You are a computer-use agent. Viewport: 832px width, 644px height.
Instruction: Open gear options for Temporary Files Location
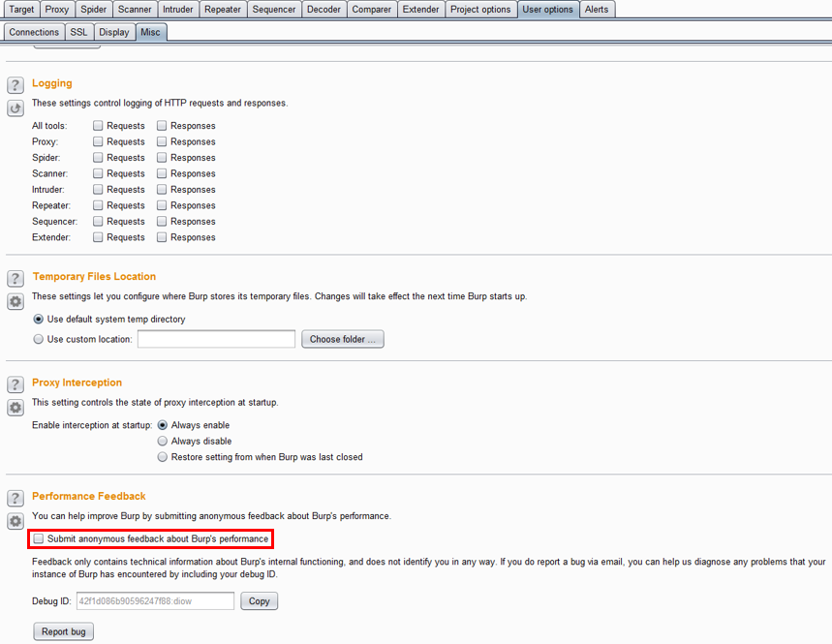tap(15, 301)
